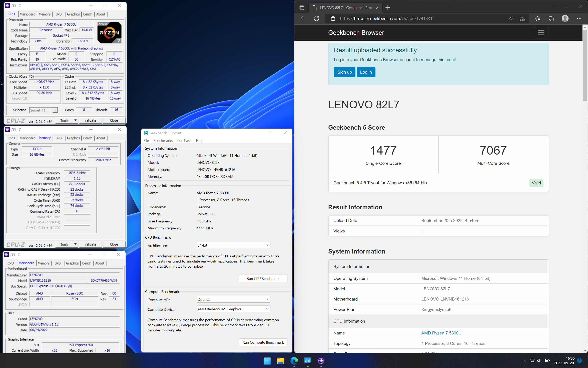Open the Collections icon in browser

pyautogui.click(x=551, y=18)
